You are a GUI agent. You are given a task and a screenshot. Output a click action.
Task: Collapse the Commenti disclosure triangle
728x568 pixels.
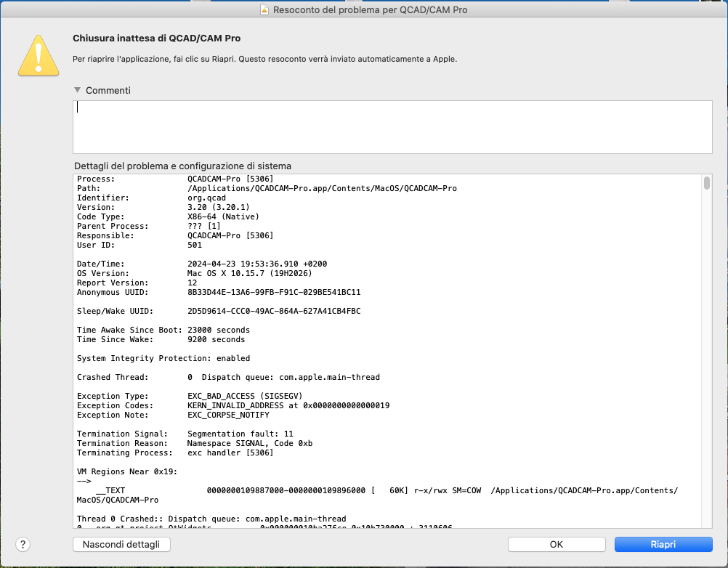pyautogui.click(x=77, y=90)
